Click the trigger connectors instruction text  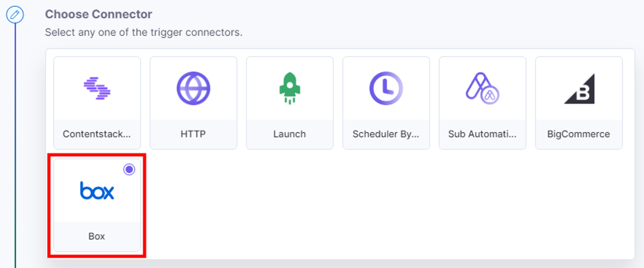(x=144, y=32)
